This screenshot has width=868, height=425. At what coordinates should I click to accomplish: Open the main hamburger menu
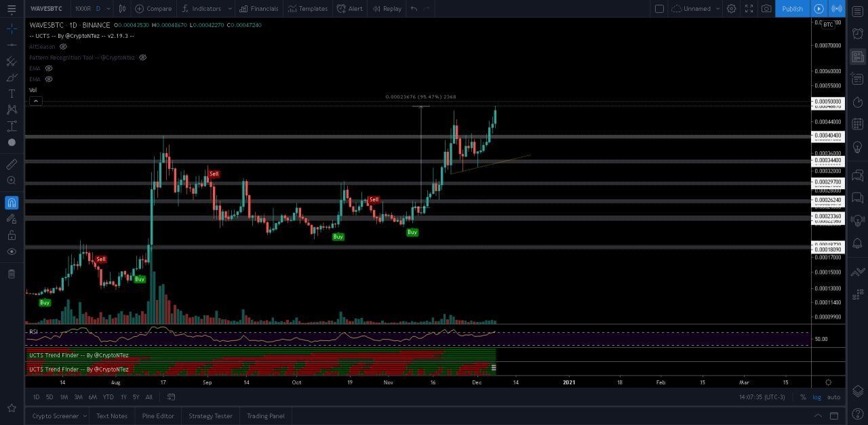point(11,9)
